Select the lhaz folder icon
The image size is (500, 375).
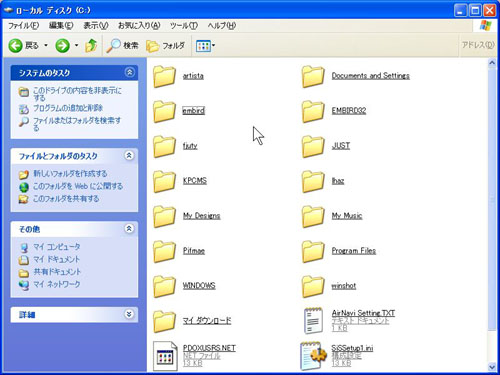(x=313, y=181)
